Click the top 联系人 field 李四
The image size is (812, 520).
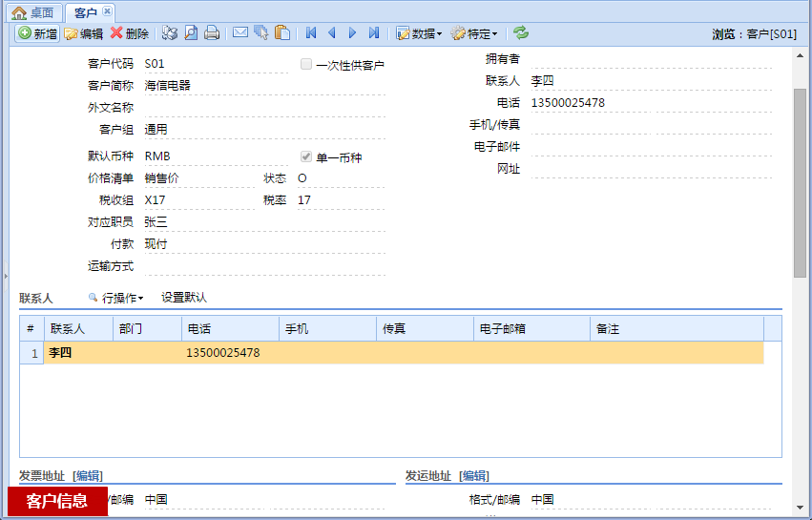pos(652,81)
